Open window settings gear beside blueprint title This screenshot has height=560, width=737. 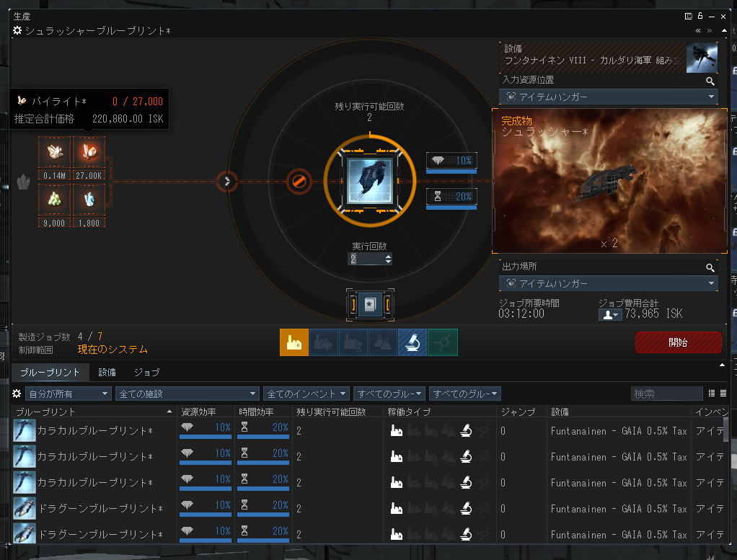[x=17, y=30]
